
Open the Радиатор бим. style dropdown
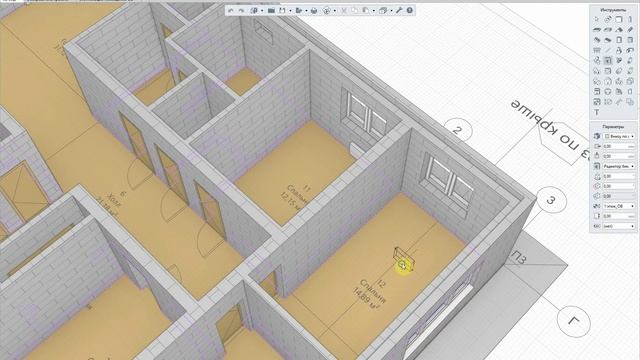(x=619, y=166)
